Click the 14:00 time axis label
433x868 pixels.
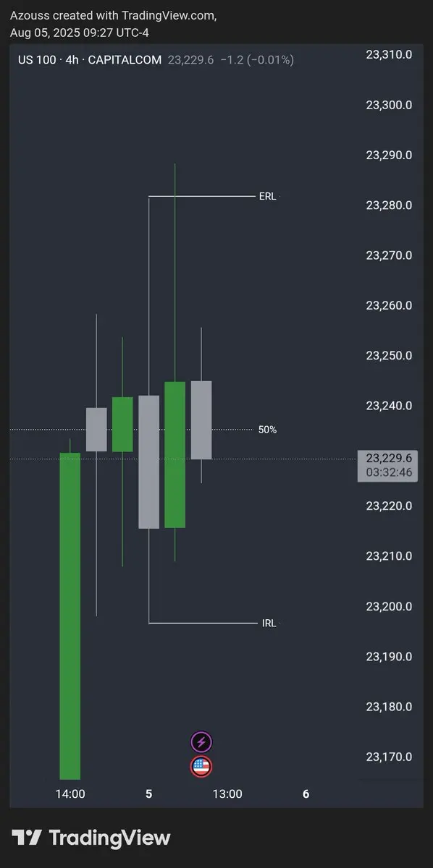pyautogui.click(x=70, y=793)
